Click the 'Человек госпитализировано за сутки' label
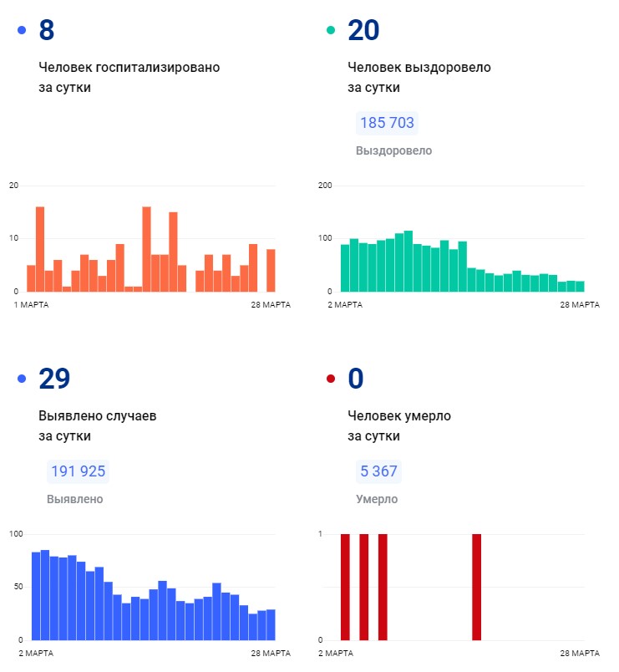 coord(129,77)
